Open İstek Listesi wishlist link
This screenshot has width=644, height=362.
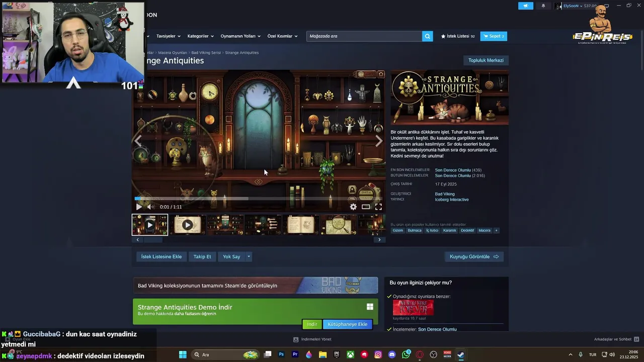pos(458,36)
